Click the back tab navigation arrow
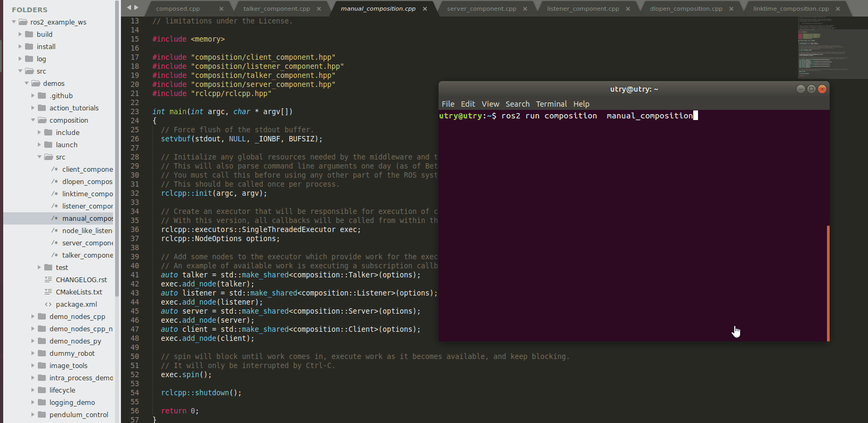The width and height of the screenshot is (868, 423). [x=128, y=7]
